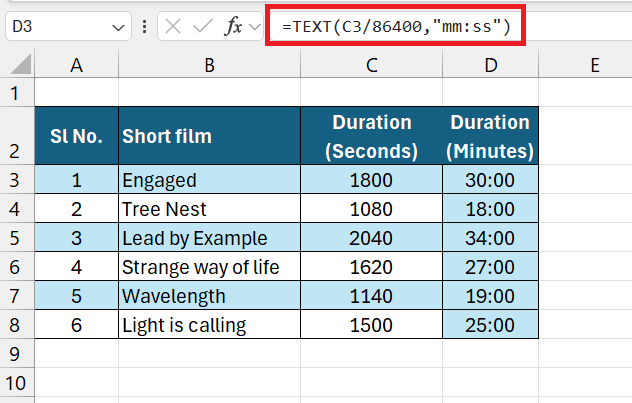
Task: Click the Sl No. cell in Engaged row
Action: point(77,180)
